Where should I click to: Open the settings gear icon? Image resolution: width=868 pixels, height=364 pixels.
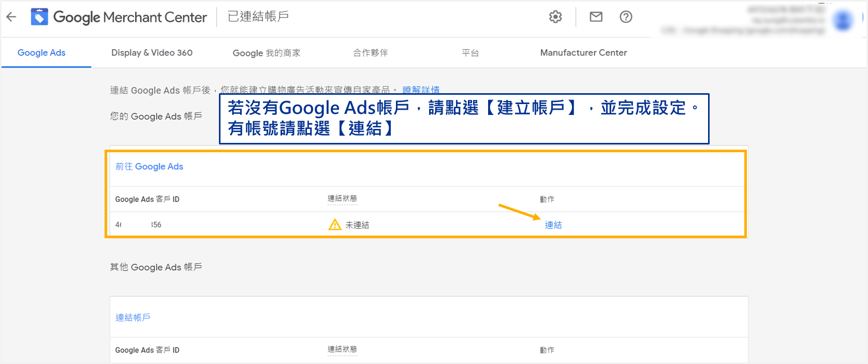coord(555,17)
